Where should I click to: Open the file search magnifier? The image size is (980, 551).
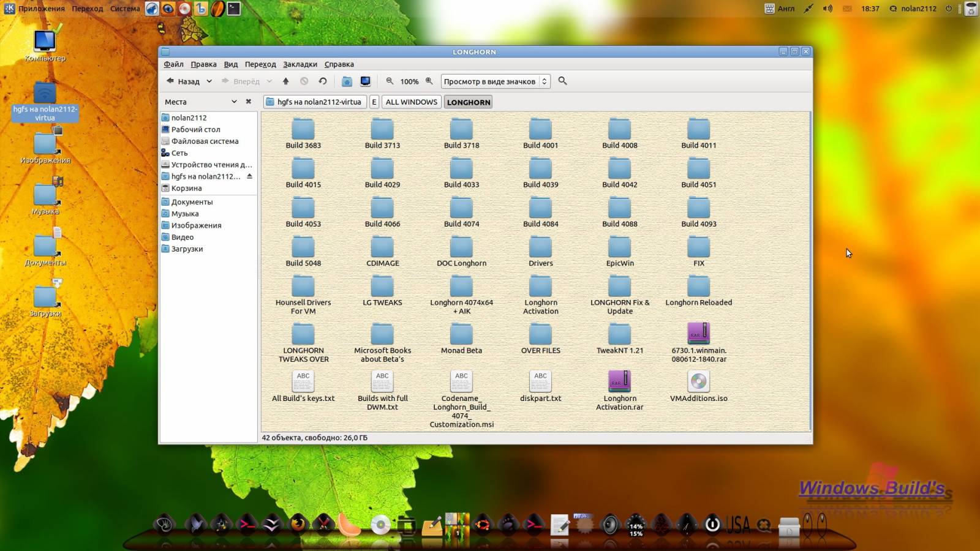click(563, 81)
